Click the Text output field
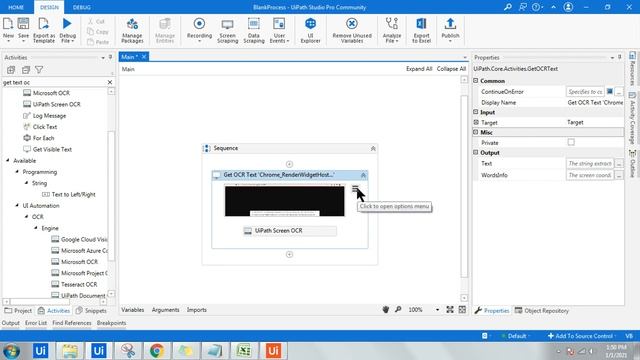Image resolution: width=640 pixels, height=360 pixels. click(590, 164)
